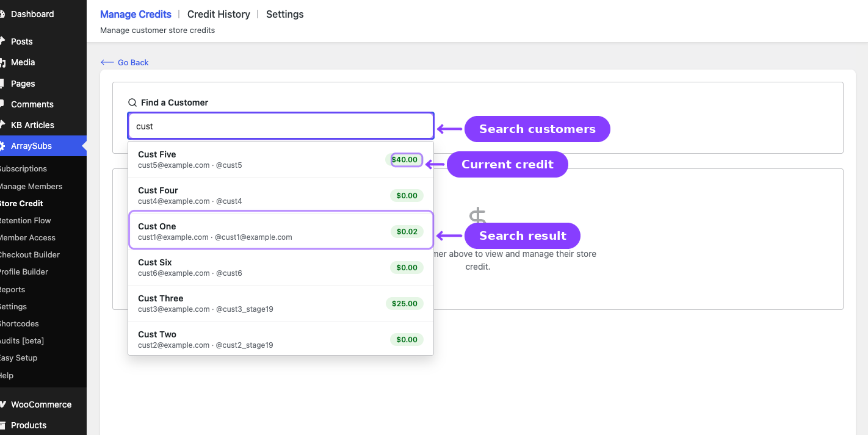This screenshot has width=868, height=435.
Task: Click the Pages icon in sidebar
Action: pos(2,83)
